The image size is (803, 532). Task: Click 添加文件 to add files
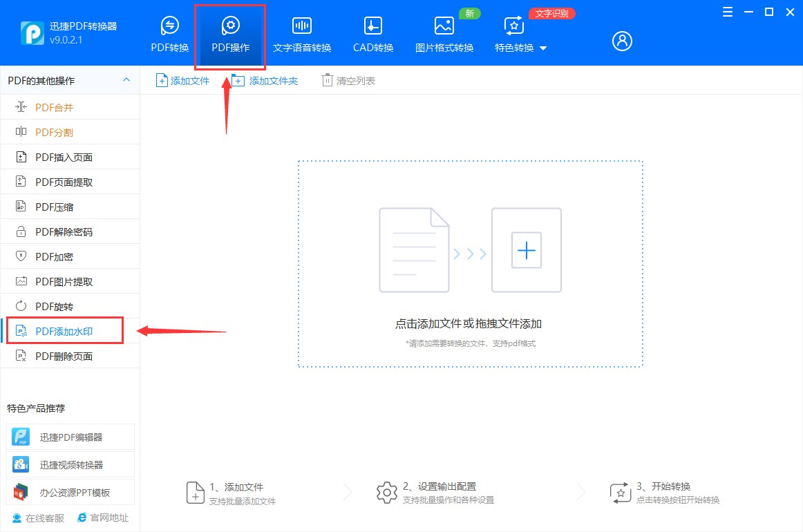[x=182, y=80]
